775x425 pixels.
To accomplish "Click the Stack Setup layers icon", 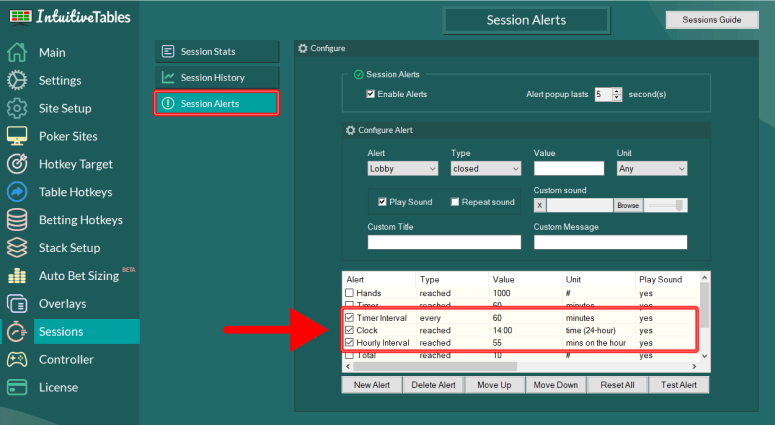I will tap(17, 248).
